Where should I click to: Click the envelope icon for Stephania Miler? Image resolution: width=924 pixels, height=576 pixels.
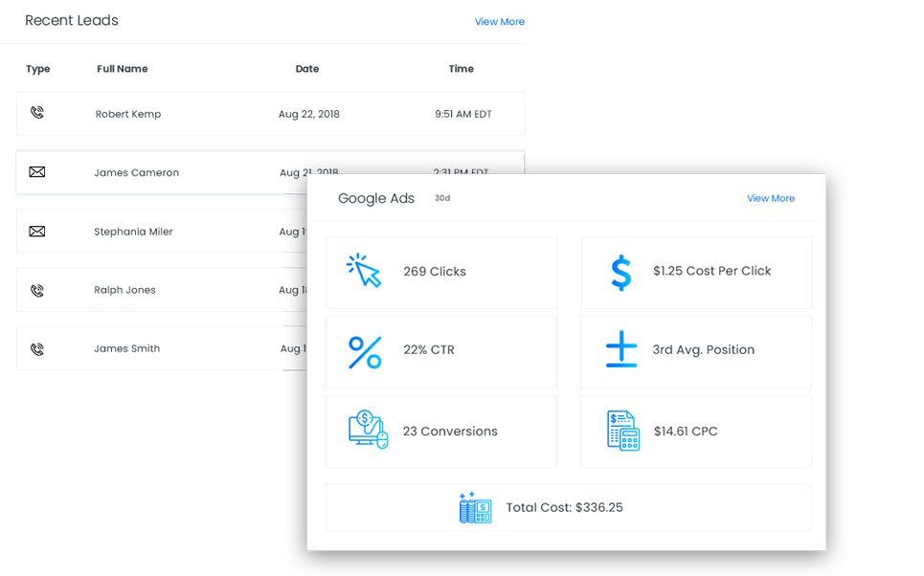(37, 232)
